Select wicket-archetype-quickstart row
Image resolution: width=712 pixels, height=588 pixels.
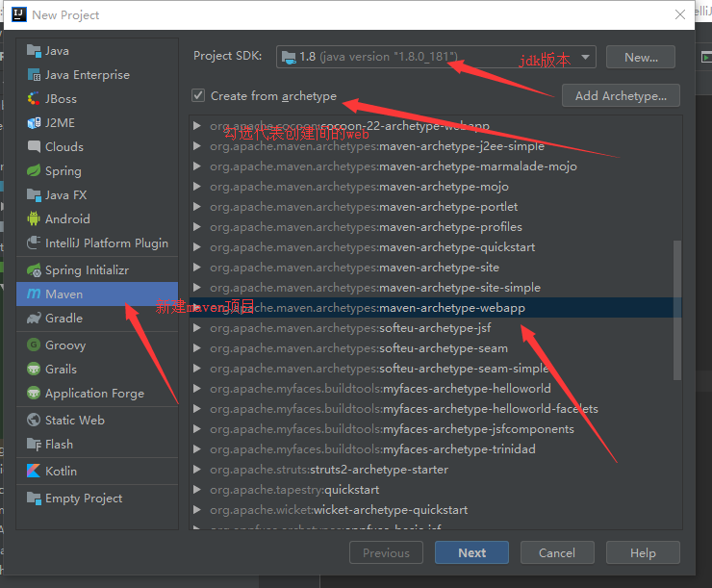pyautogui.click(x=436, y=510)
